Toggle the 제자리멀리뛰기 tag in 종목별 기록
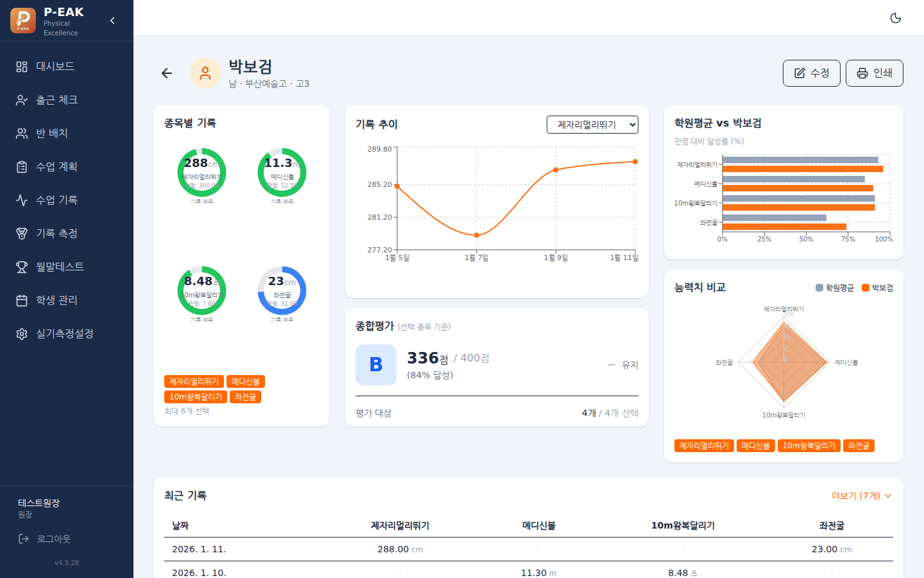 click(194, 381)
